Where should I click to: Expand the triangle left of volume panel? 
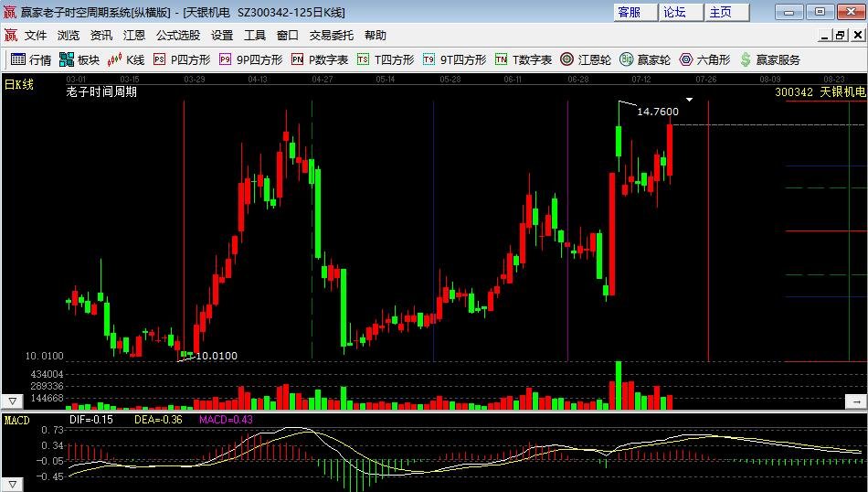[13, 401]
